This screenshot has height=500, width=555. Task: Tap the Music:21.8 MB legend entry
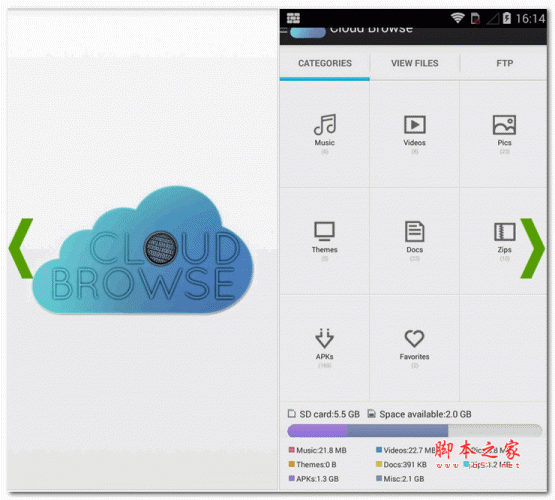coord(317,450)
